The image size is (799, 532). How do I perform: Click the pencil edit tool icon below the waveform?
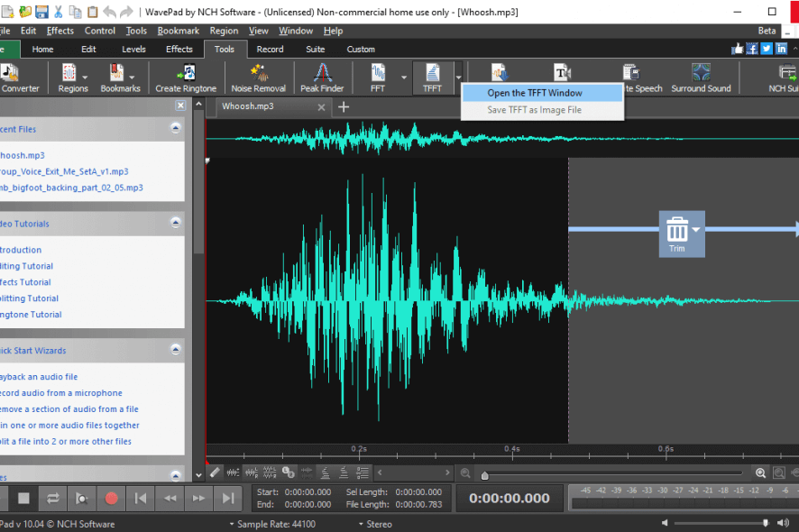coord(215,472)
